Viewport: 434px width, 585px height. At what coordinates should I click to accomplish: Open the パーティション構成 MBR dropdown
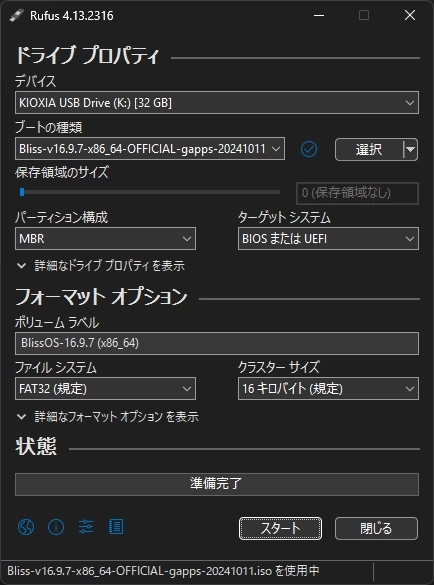pyautogui.click(x=105, y=238)
